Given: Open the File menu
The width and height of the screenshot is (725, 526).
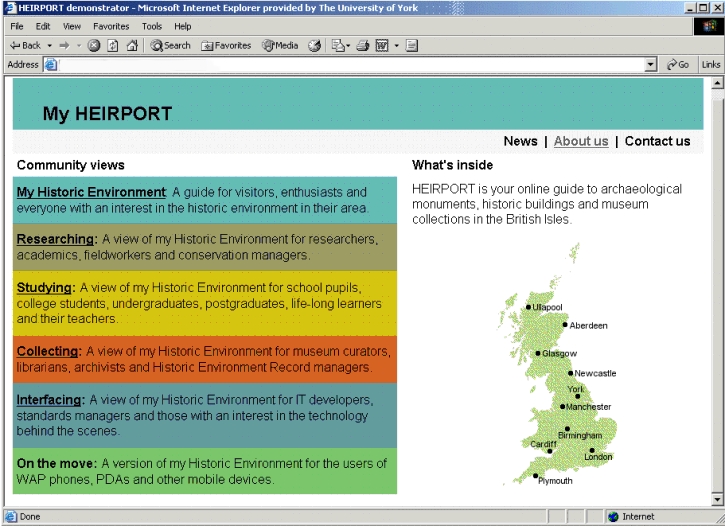Looking at the screenshot, I should (17, 26).
